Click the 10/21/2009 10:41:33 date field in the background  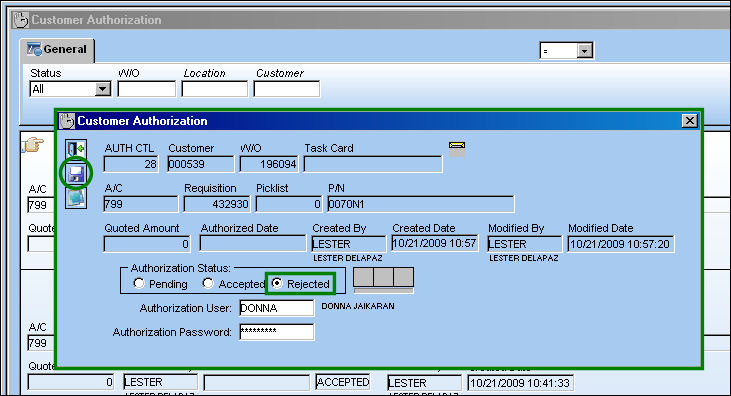tap(521, 383)
